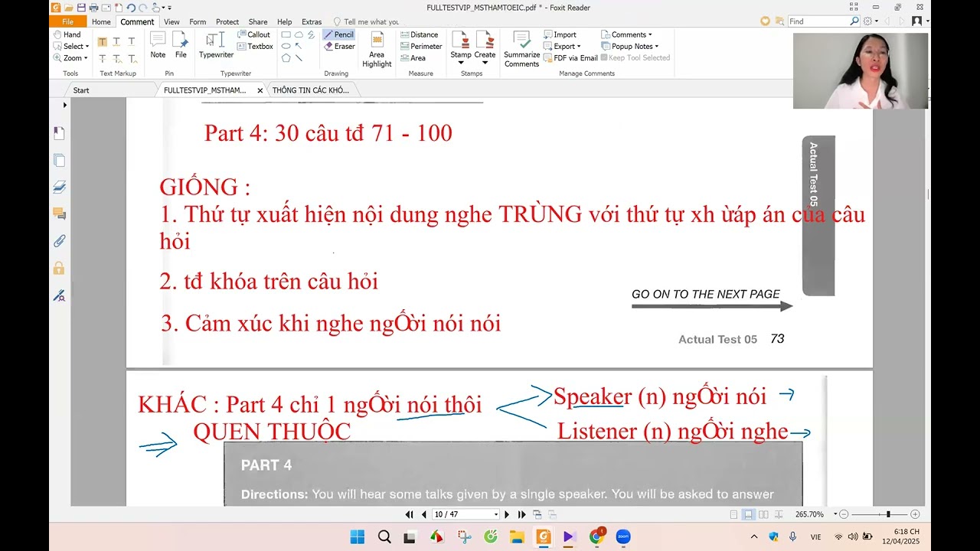The width and height of the screenshot is (980, 551).
Task: Open the Comments side panel
Action: [x=59, y=214]
